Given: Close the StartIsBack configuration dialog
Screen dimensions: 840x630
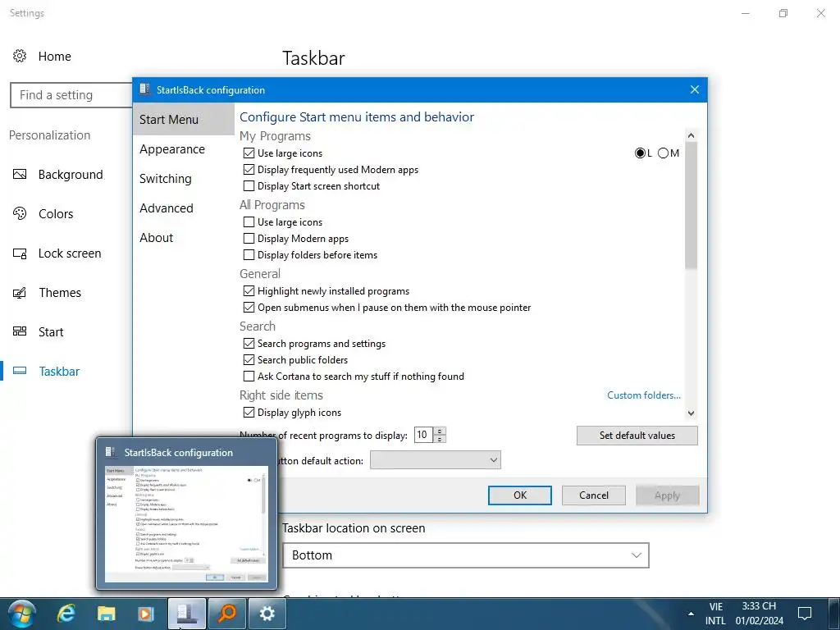Looking at the screenshot, I should point(694,89).
